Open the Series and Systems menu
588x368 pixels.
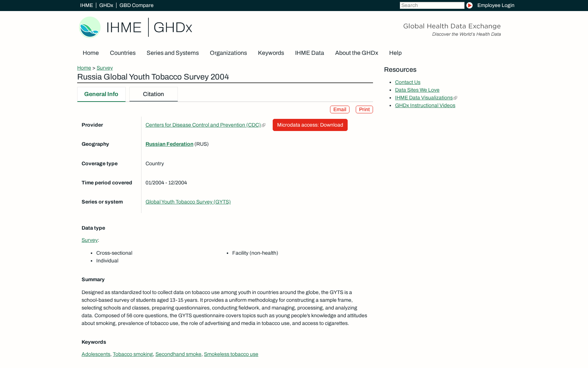point(173,53)
